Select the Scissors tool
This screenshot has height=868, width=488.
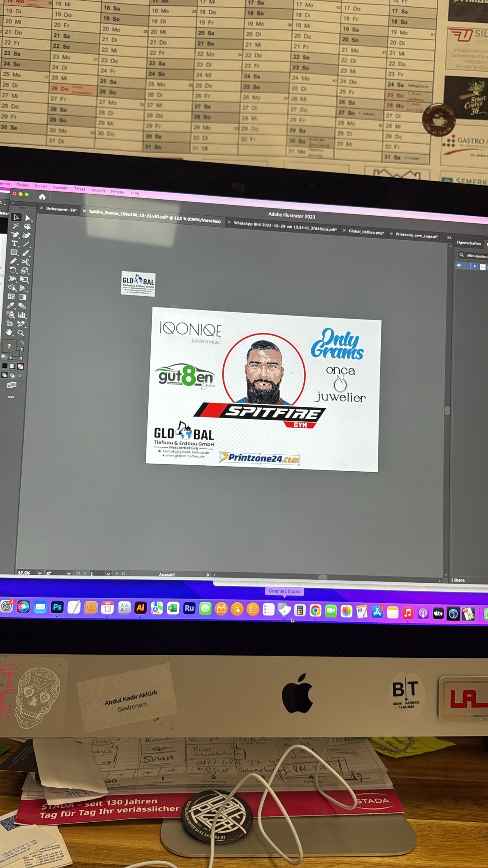25,261
